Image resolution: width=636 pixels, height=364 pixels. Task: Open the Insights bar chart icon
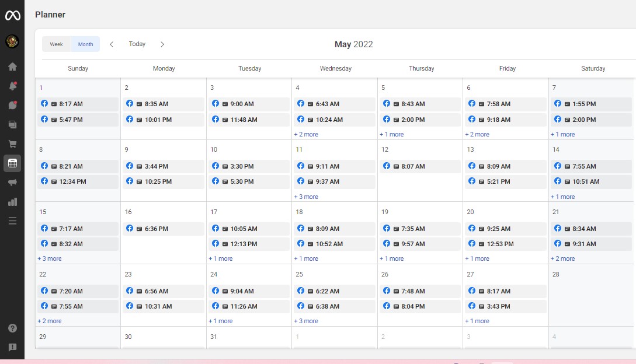pos(12,202)
